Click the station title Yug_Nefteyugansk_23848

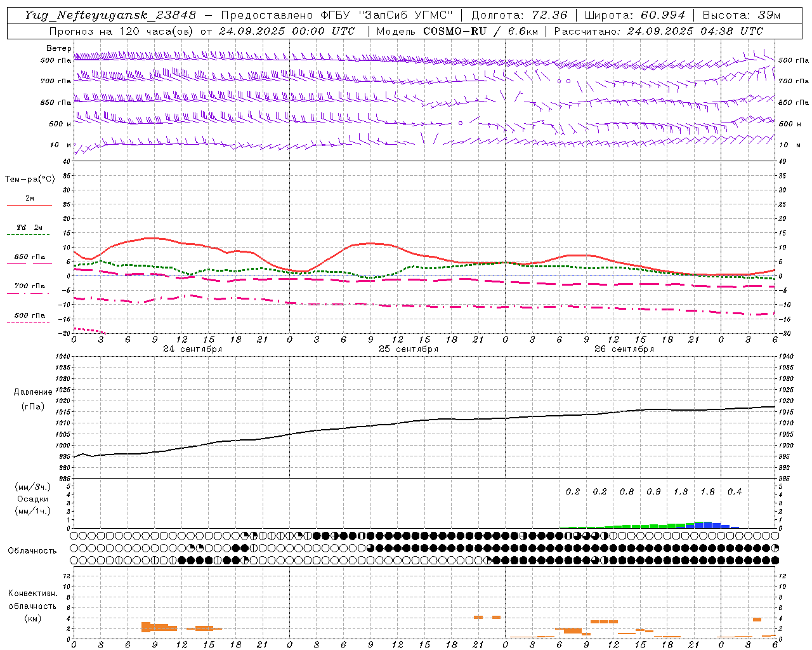110,15
